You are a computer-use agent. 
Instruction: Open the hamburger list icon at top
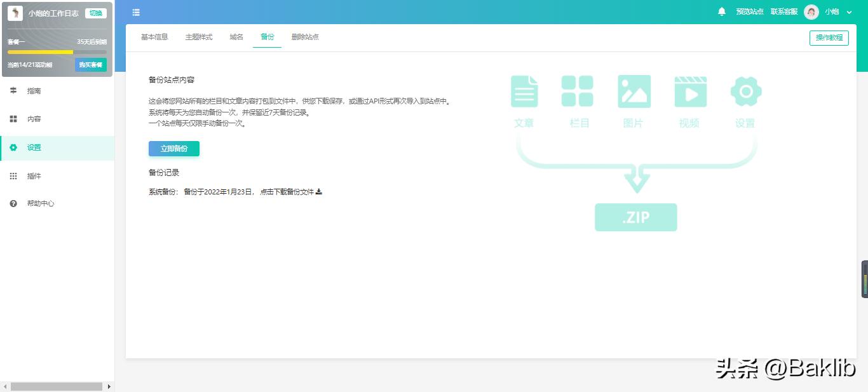coord(135,12)
